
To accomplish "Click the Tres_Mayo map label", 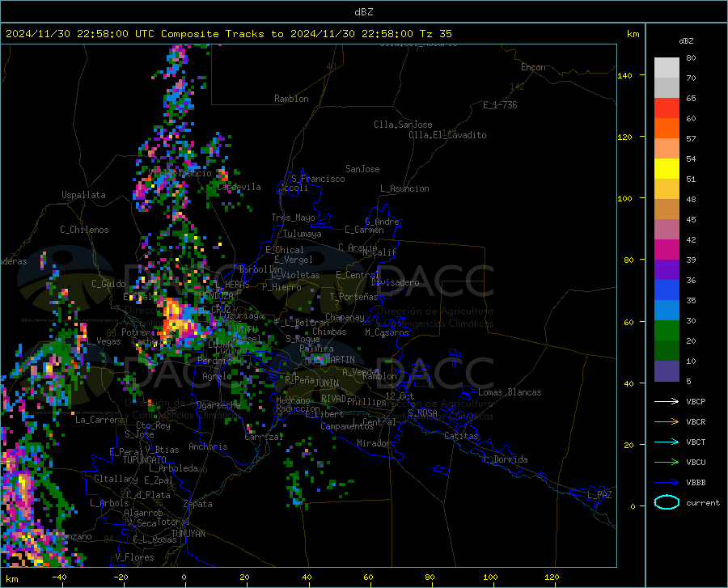I will [x=293, y=218].
